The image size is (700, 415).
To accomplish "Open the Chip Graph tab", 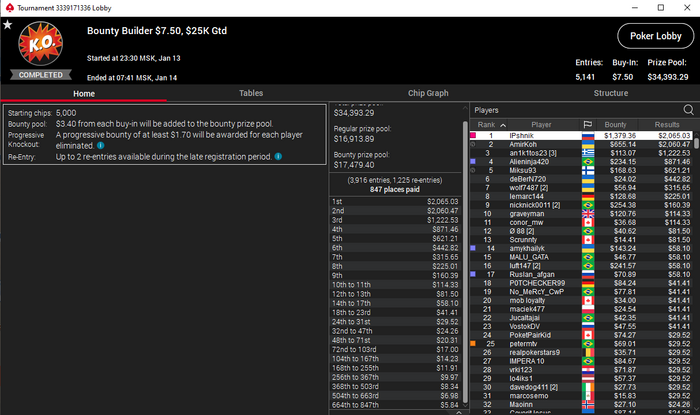I will 428,93.
